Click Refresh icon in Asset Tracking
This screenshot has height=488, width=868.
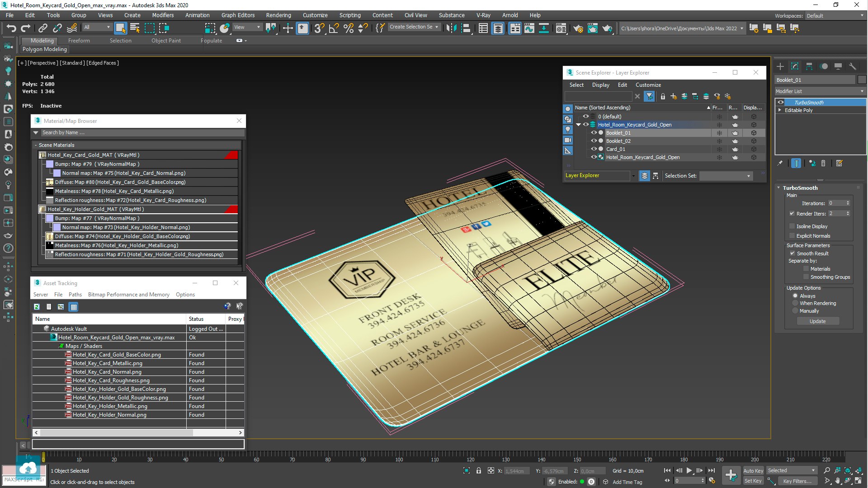click(37, 307)
